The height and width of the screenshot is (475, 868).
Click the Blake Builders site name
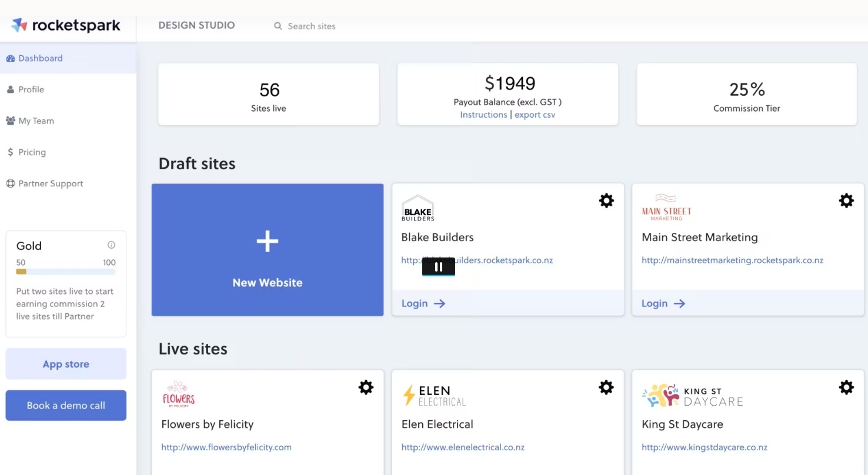pos(438,237)
